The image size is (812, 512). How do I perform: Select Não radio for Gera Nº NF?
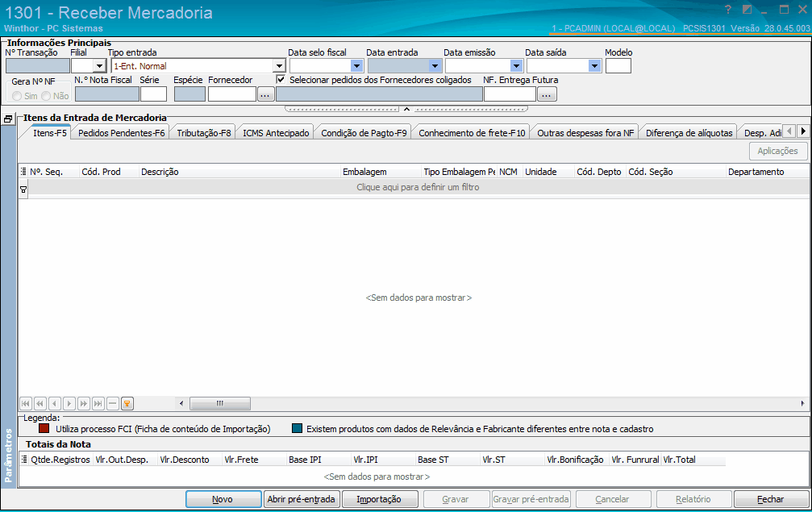point(46,96)
